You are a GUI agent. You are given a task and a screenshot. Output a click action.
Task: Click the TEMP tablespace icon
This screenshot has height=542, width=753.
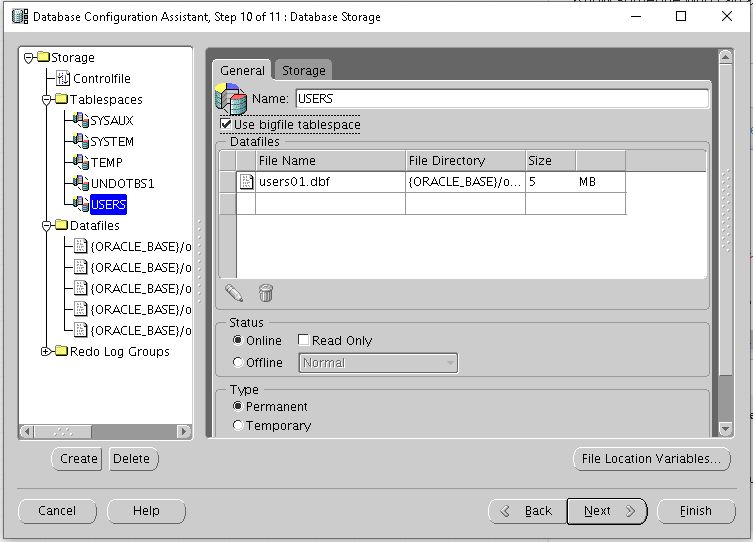click(81, 162)
